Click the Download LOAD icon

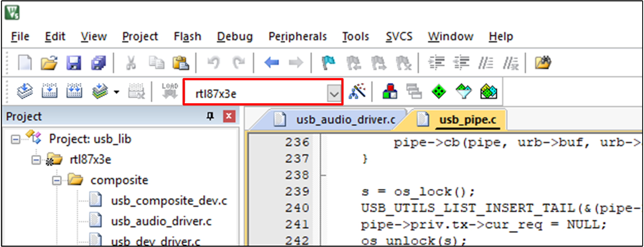tap(170, 90)
